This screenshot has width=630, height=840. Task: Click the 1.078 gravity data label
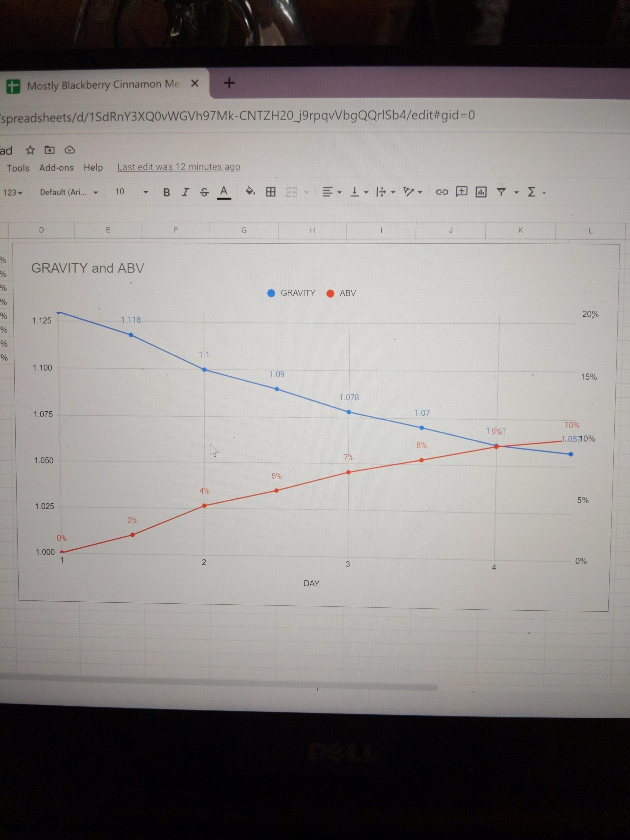click(x=349, y=398)
